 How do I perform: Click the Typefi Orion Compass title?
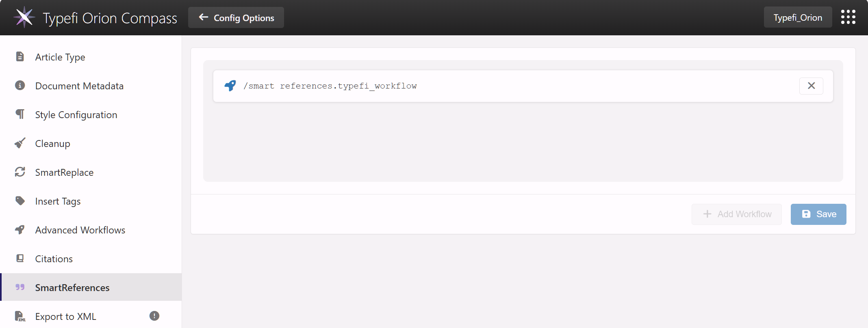pyautogui.click(x=110, y=18)
